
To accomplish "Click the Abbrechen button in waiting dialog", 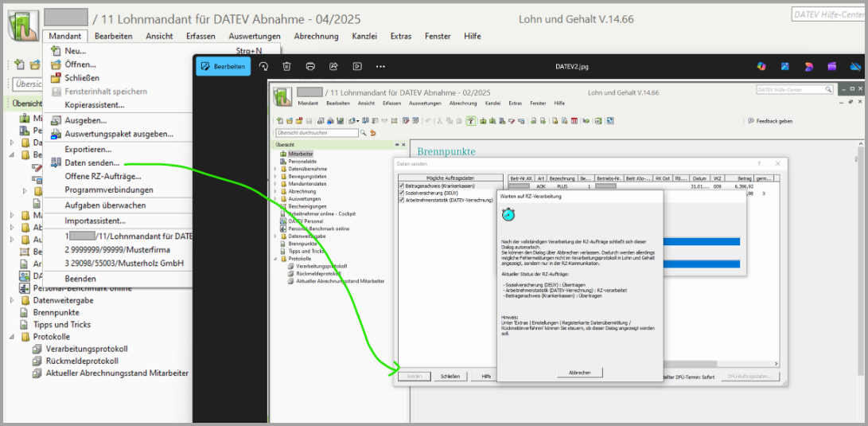I will pyautogui.click(x=580, y=373).
